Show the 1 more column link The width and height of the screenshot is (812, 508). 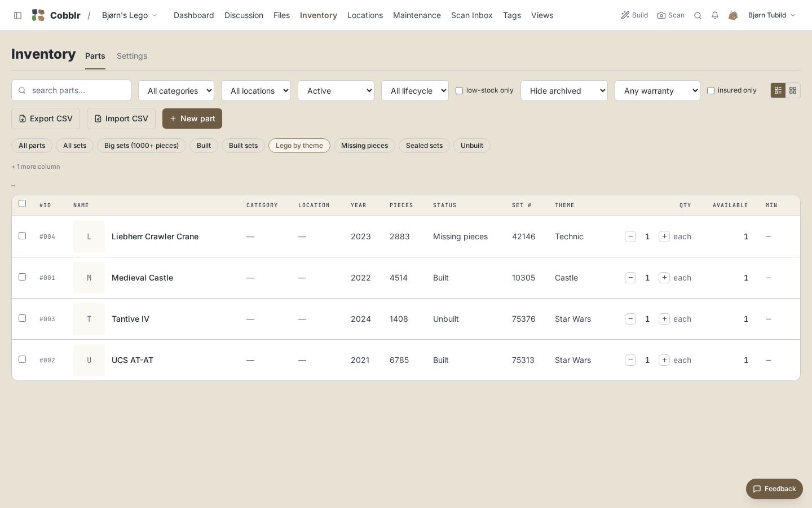(36, 167)
